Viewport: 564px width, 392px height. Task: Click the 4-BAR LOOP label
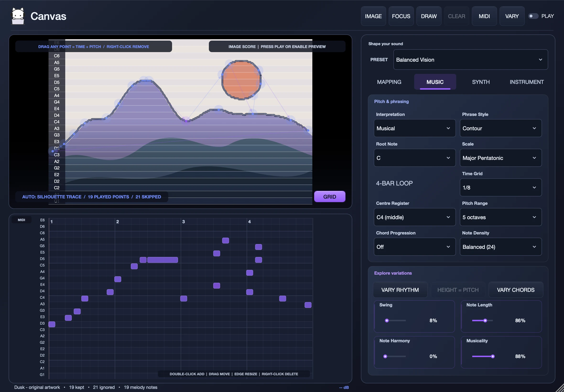[x=394, y=183]
